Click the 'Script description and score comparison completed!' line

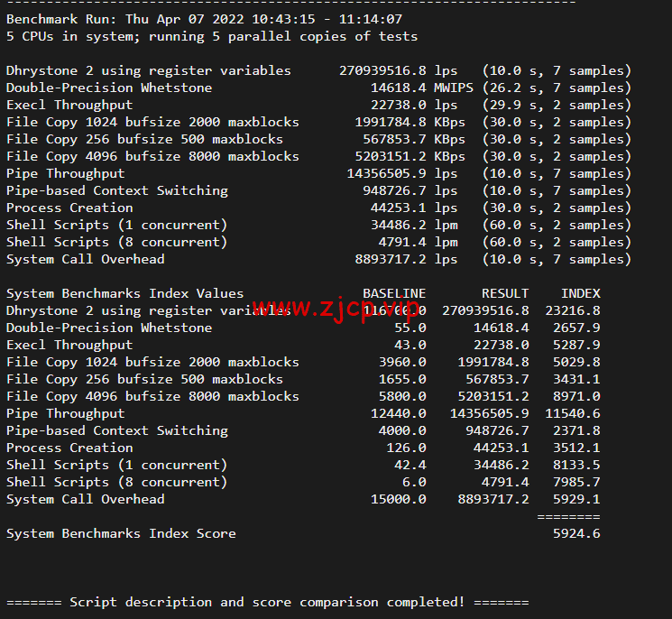point(267,602)
